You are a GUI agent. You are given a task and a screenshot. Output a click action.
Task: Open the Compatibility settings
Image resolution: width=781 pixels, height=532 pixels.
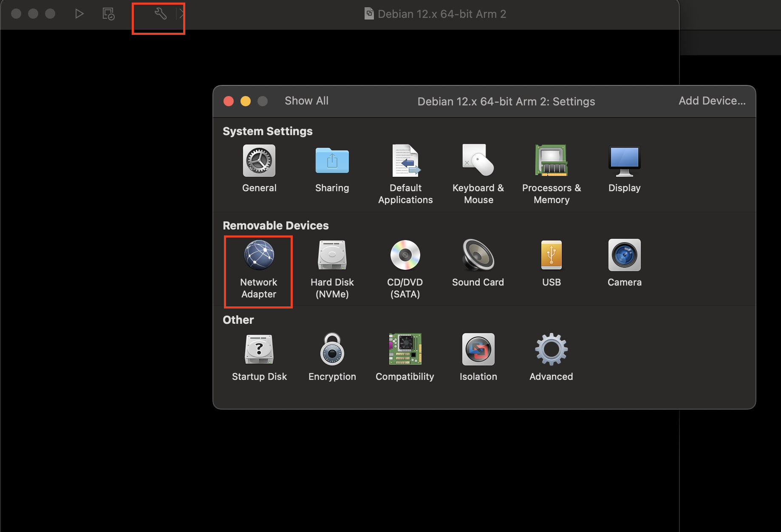[x=405, y=357]
